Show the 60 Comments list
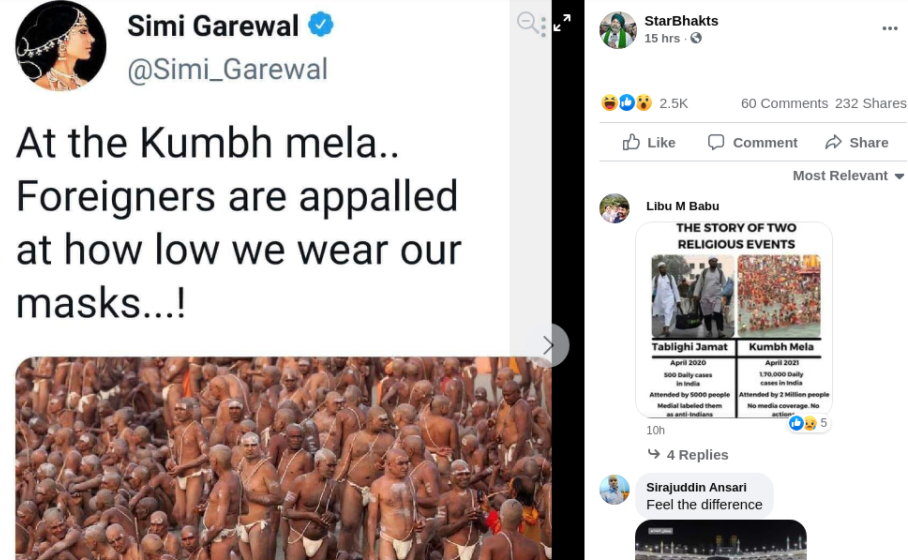 (784, 103)
